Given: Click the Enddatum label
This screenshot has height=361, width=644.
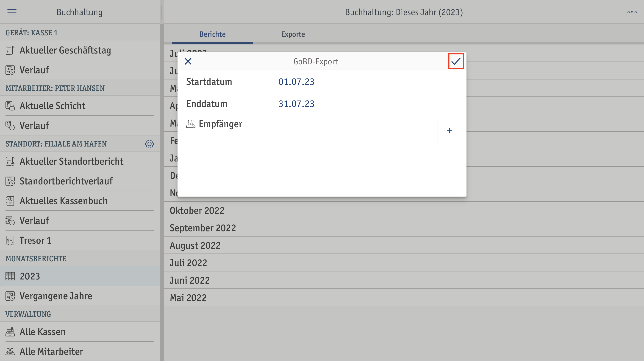Looking at the screenshot, I should [207, 104].
